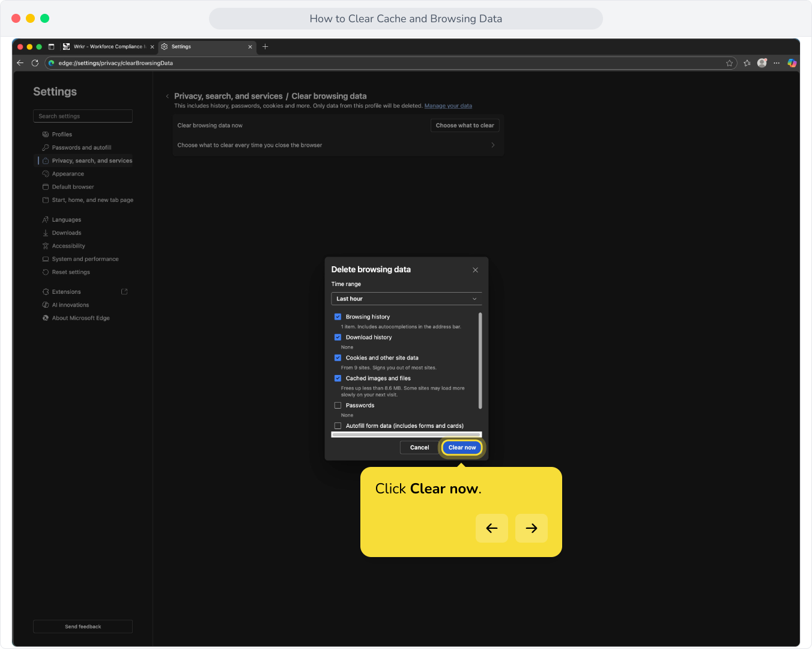Click the tab actions icon left of tabs
This screenshot has width=812, height=649.
[51, 46]
